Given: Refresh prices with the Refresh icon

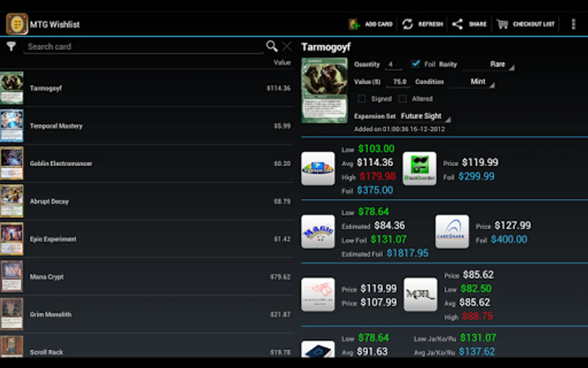Looking at the screenshot, I should tap(407, 24).
